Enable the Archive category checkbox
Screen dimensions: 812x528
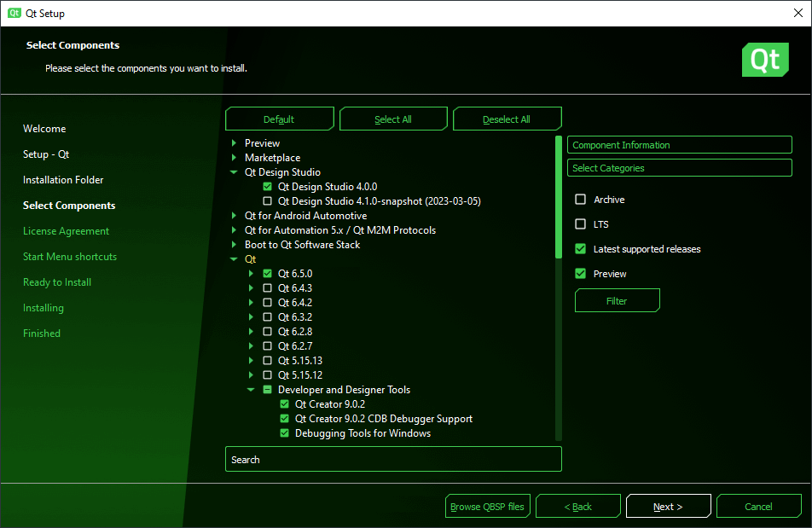[x=581, y=200]
